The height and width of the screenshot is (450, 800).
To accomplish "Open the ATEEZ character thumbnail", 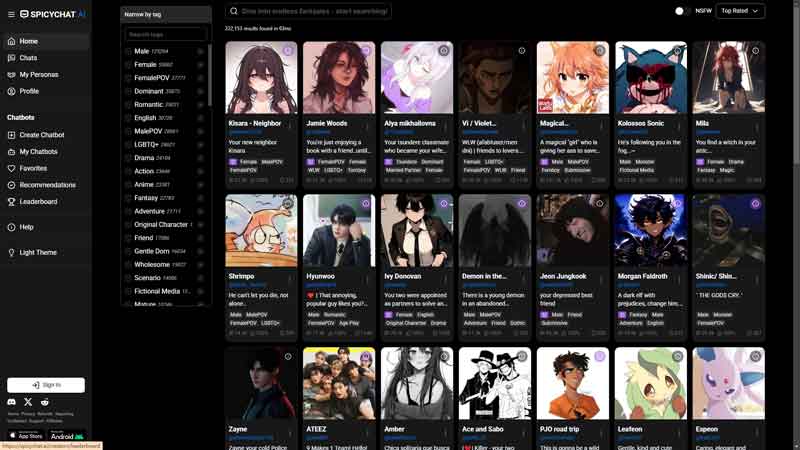I will [339, 384].
